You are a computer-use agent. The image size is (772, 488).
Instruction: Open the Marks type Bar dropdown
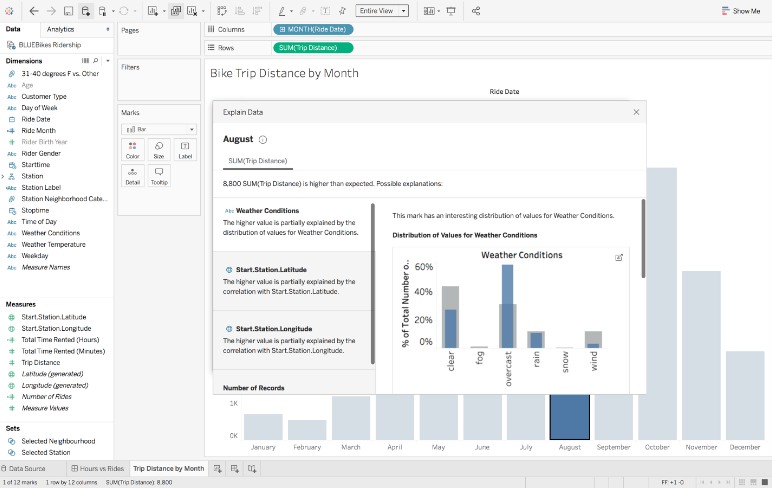pyautogui.click(x=159, y=129)
